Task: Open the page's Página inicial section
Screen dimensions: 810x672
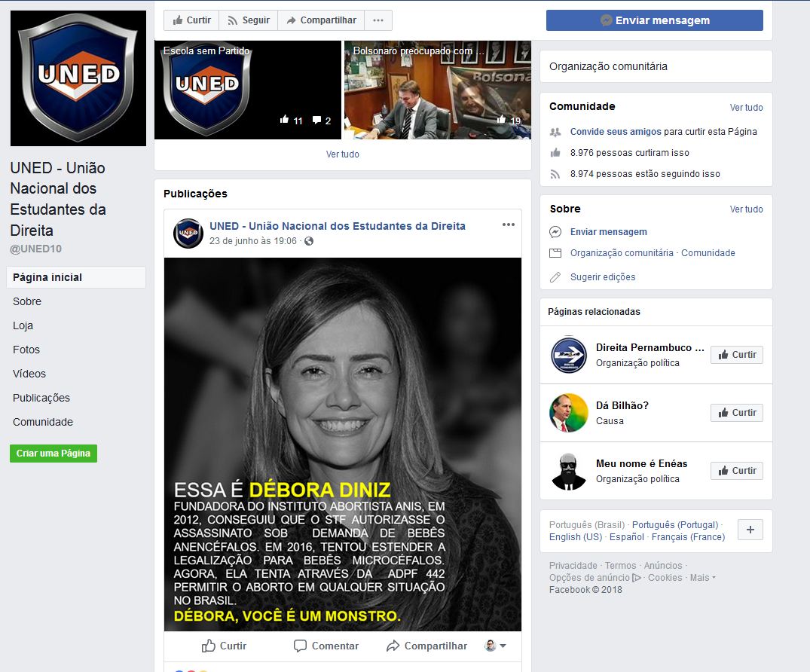Action: 47,277
